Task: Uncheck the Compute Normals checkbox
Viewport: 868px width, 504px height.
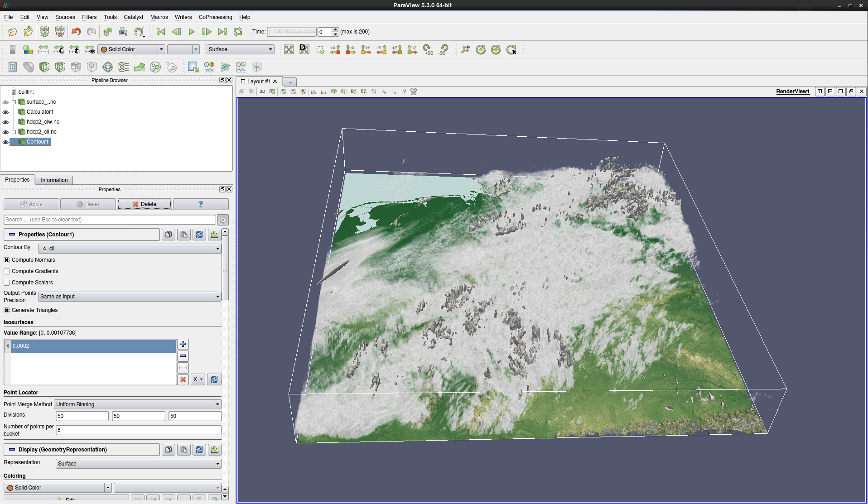Action: [x=7, y=260]
